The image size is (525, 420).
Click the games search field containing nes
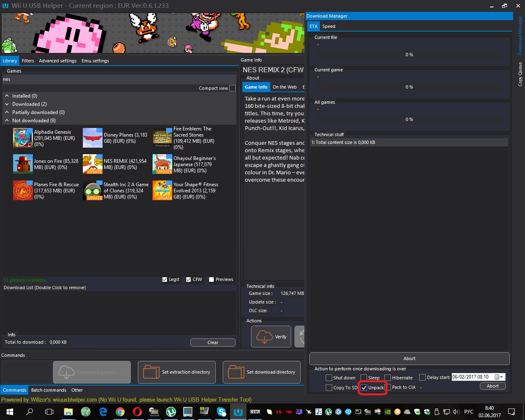point(119,79)
